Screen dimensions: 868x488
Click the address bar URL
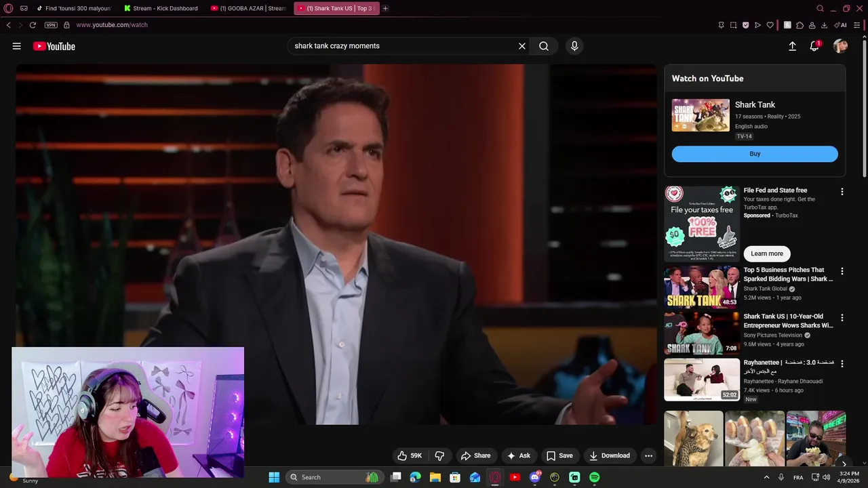[x=112, y=25]
